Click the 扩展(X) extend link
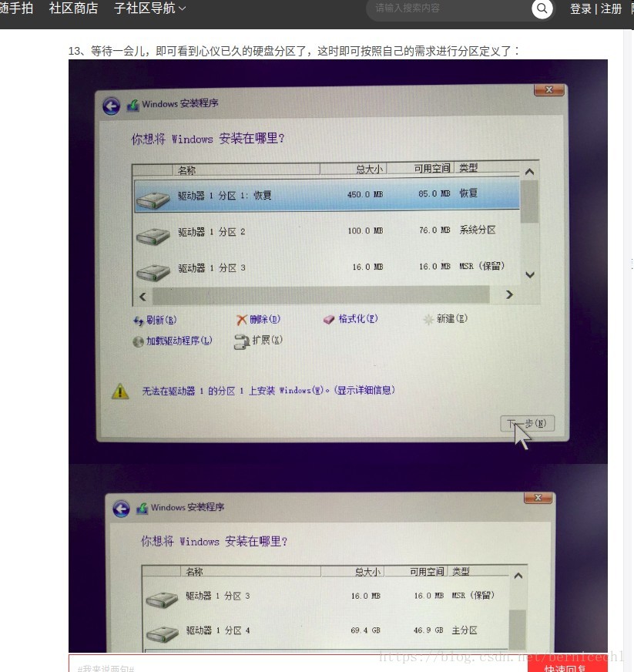Viewport: 634px width, 672px height. coord(258,341)
